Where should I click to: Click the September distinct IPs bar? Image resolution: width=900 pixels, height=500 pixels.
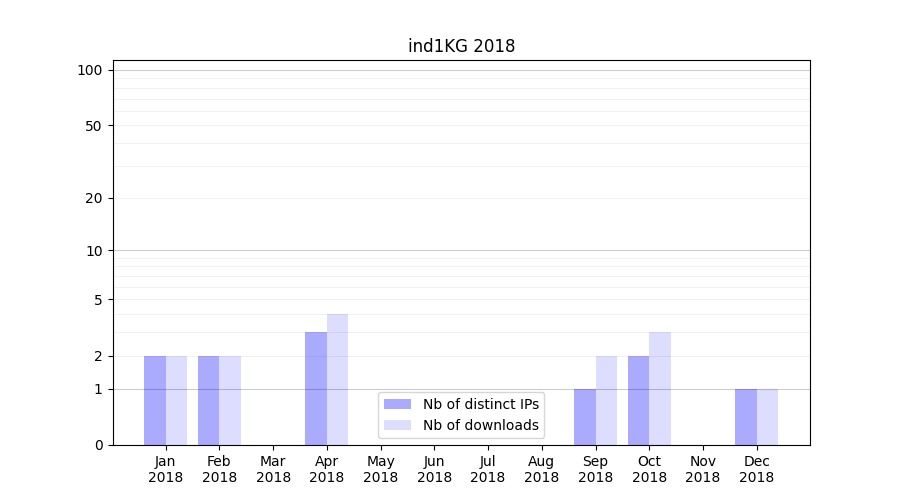(585, 417)
